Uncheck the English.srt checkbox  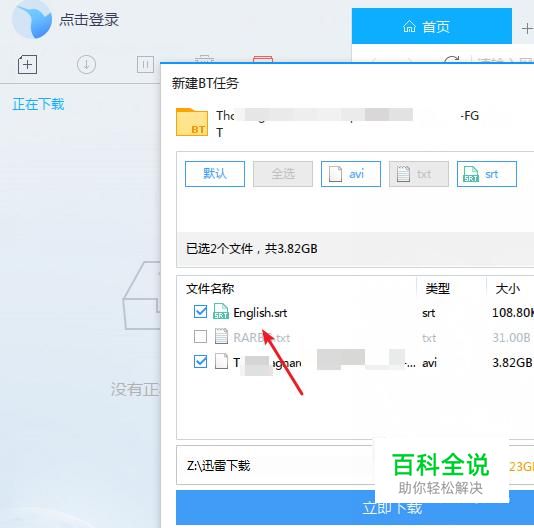coord(200,311)
